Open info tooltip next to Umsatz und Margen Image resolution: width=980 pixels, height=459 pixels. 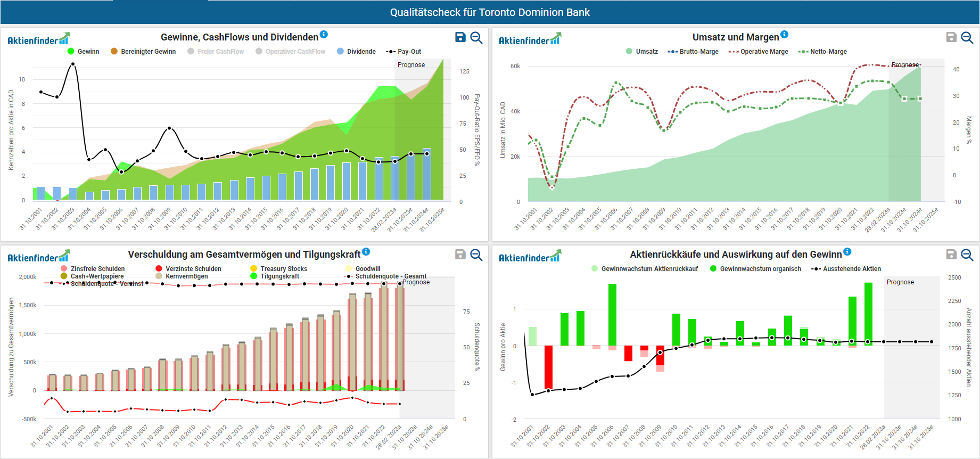[x=784, y=35]
